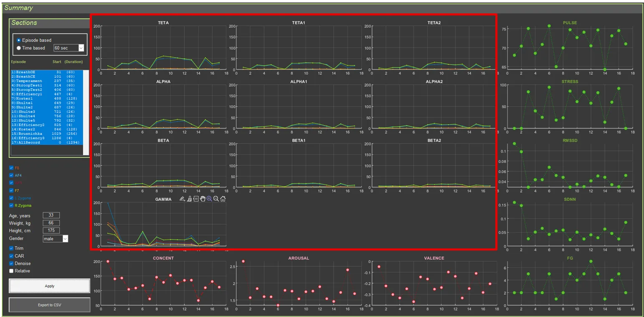Click the zoom out magnifier on GAMMA plot
The width and height of the screenshot is (644, 317).
coord(216,199)
